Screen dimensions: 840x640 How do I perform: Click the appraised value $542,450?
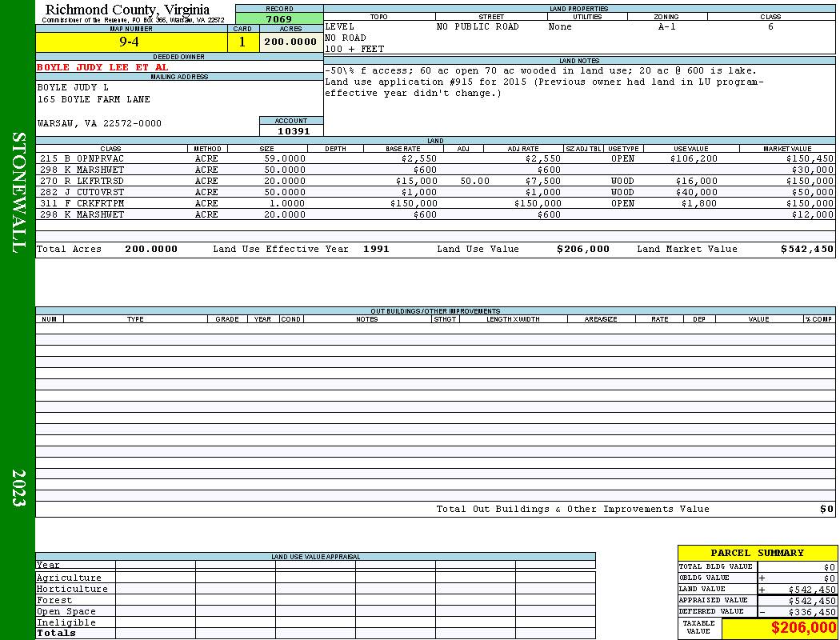(812, 601)
